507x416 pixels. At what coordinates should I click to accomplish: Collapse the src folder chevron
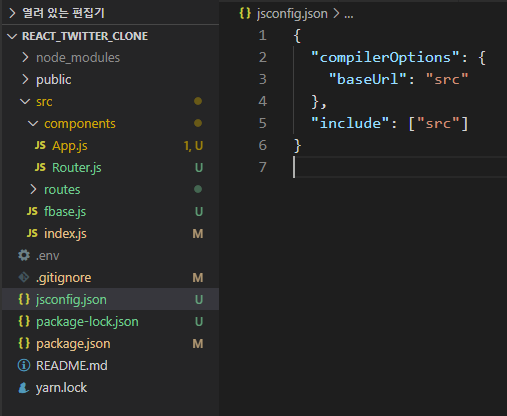pos(25,101)
